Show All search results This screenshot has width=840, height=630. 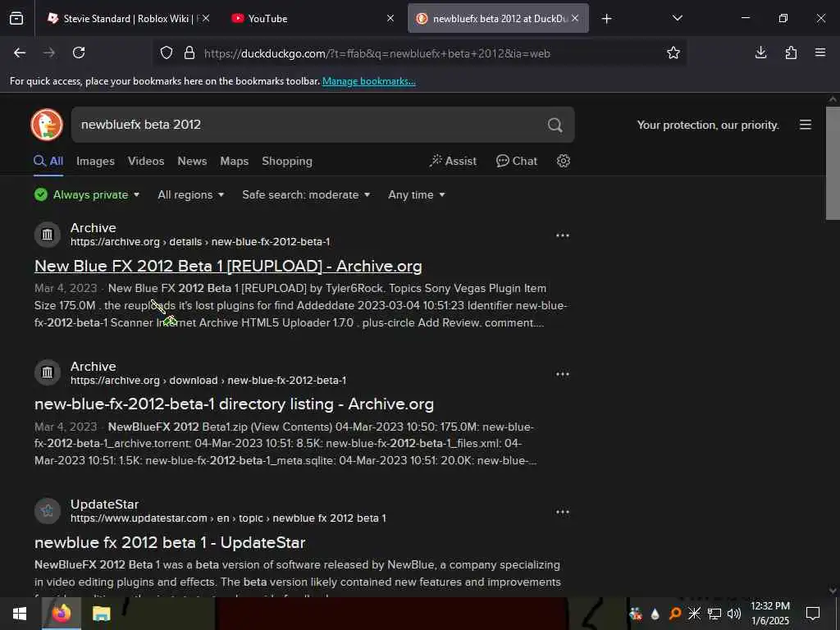[x=48, y=162]
